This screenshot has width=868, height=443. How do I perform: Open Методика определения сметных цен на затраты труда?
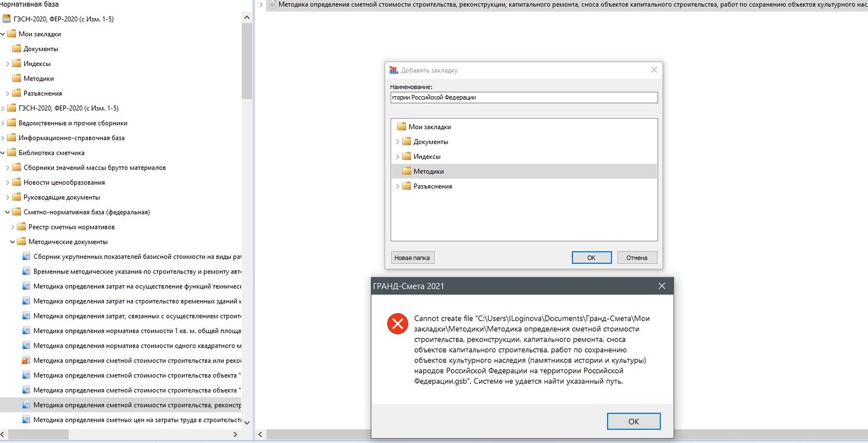138,420
